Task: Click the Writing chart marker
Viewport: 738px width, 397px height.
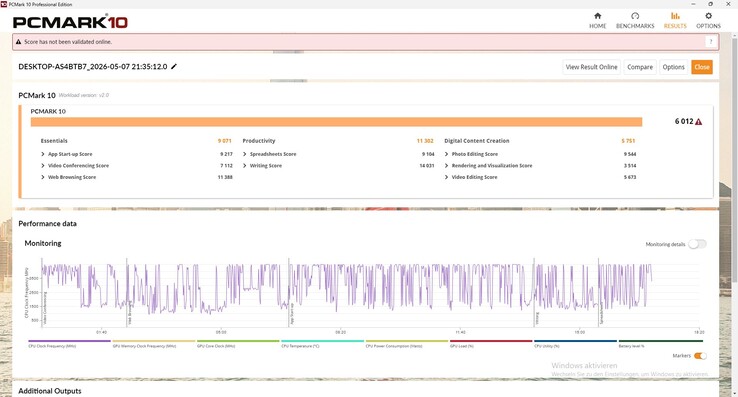Action: point(537,318)
